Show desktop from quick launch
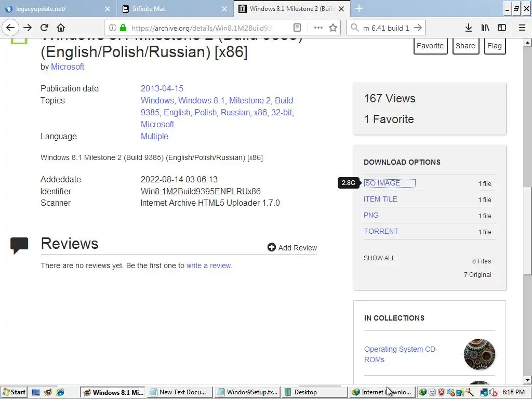 [x=36, y=393]
